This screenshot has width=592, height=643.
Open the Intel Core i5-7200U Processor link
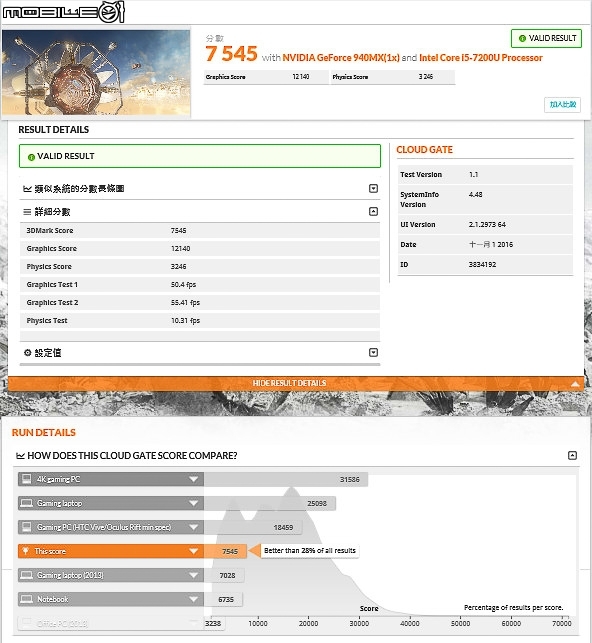click(480, 58)
